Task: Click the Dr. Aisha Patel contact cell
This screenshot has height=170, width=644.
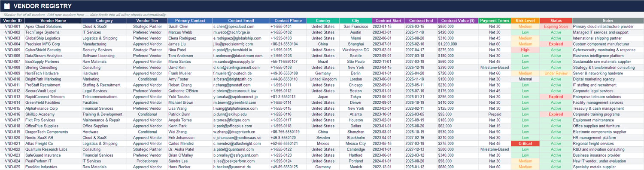Action: [x=190, y=149]
